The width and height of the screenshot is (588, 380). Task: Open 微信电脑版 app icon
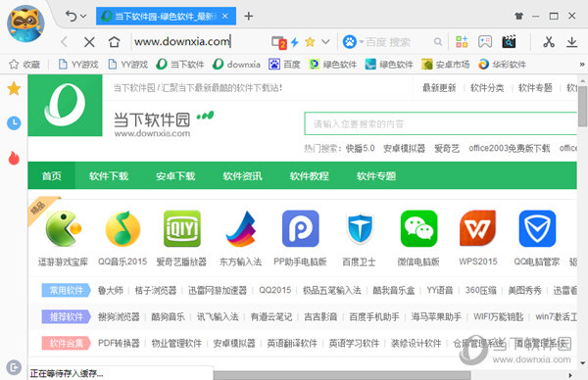[x=418, y=228]
